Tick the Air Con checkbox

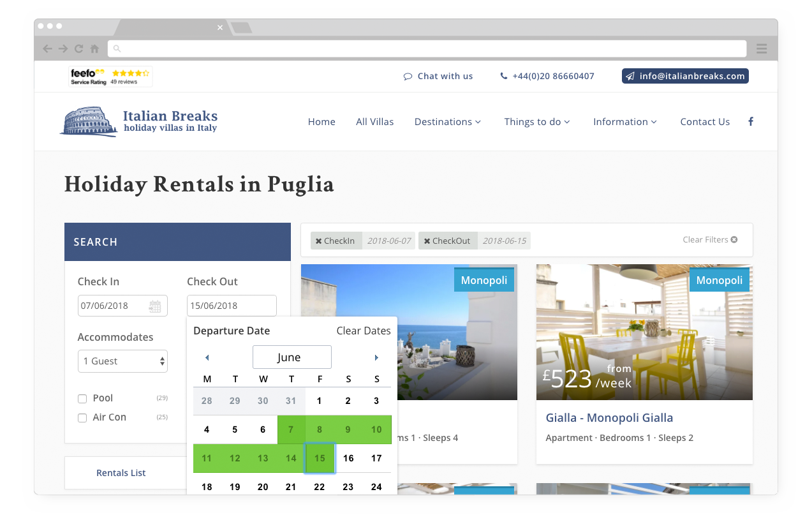coord(82,418)
